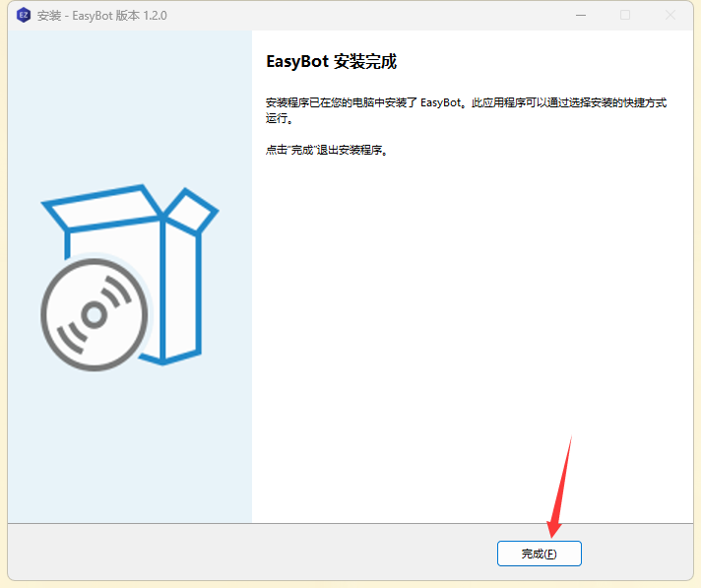The width and height of the screenshot is (701, 588).
Task: Click the left open flap of the box
Action: 102,208
